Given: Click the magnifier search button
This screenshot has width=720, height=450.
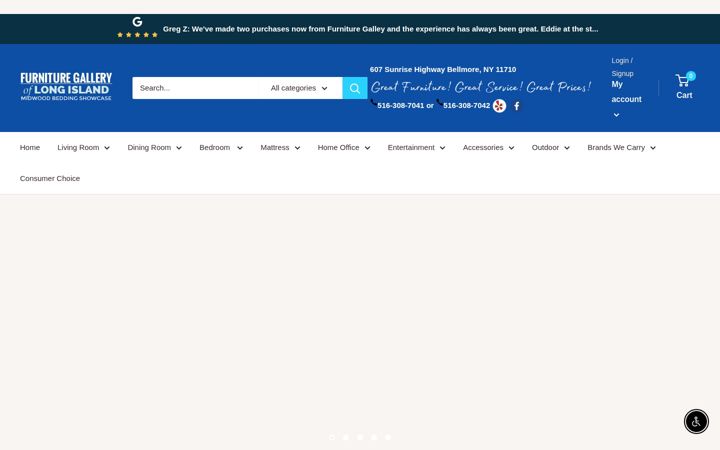Looking at the screenshot, I should point(354,88).
